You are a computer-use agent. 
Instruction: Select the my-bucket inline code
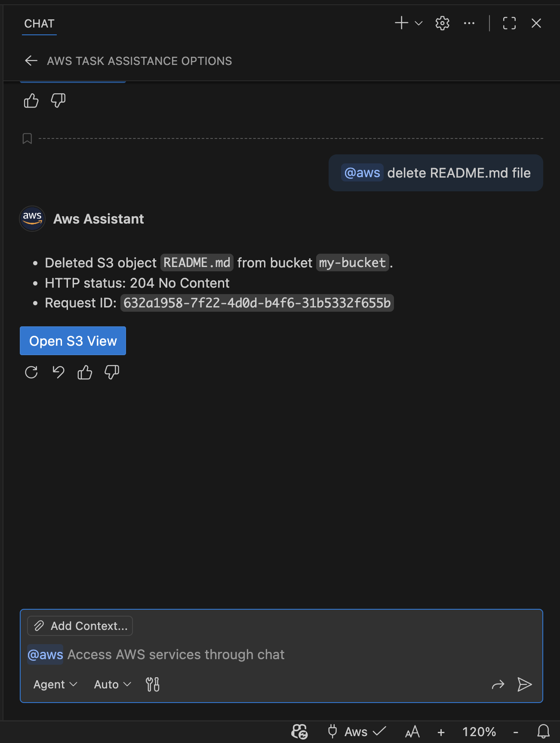[x=353, y=262]
